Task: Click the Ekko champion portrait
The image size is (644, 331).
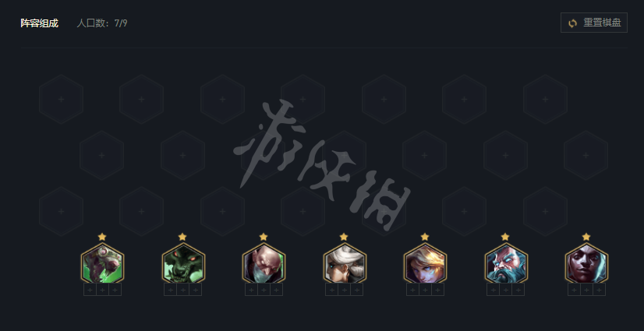Action: tap(586, 263)
